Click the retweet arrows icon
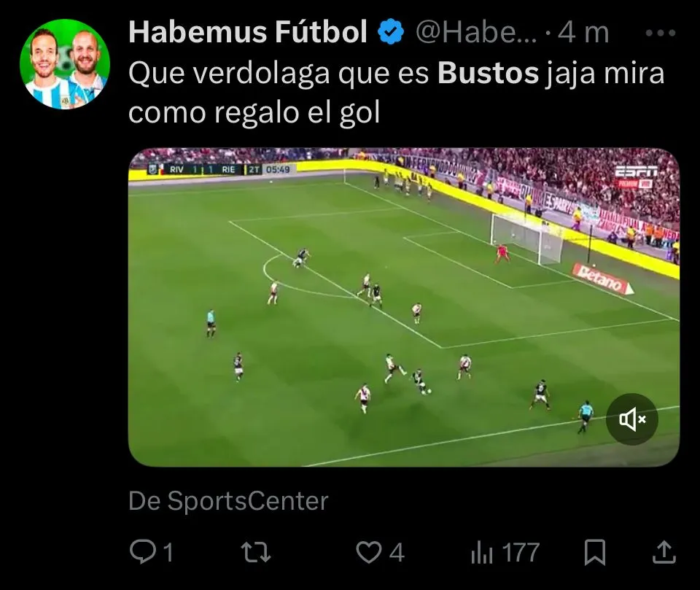Image resolution: width=700 pixels, height=590 pixels. pos(256,552)
